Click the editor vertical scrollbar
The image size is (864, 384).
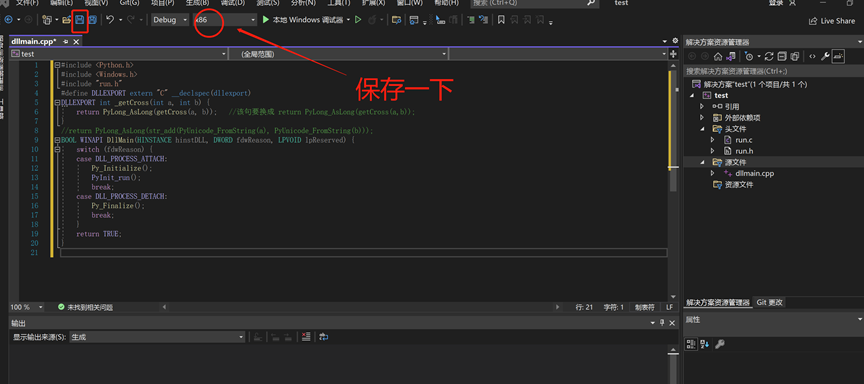tap(673, 181)
